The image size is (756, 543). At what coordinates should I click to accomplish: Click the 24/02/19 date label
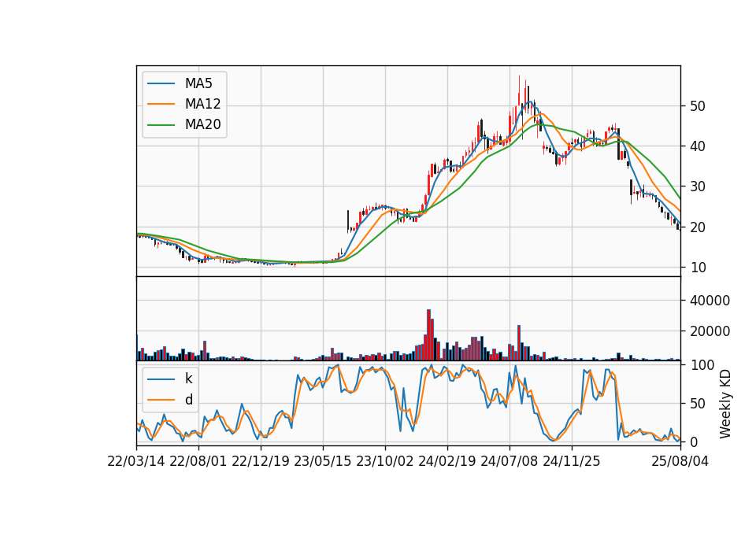447,461
